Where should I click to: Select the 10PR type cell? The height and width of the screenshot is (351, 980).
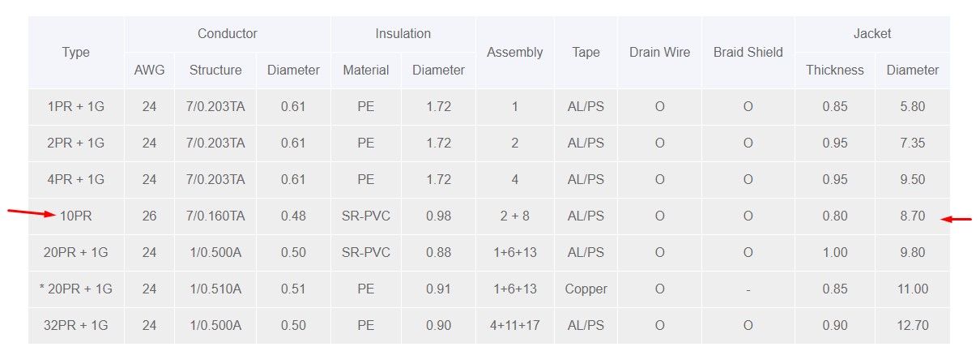click(76, 216)
